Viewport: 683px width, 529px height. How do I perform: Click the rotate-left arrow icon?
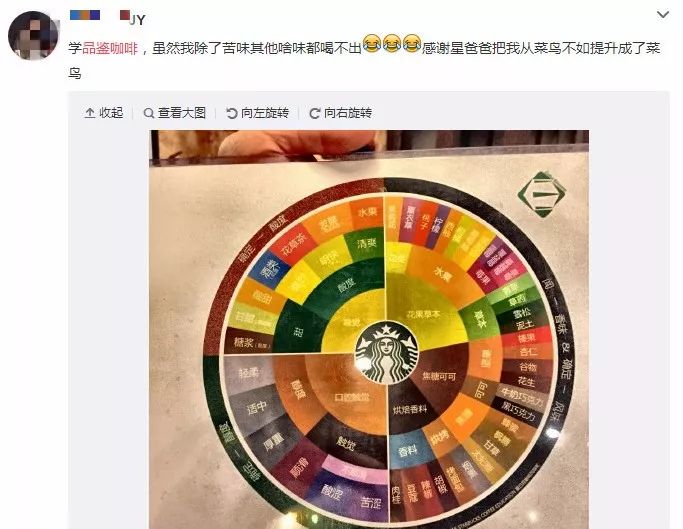tap(232, 113)
